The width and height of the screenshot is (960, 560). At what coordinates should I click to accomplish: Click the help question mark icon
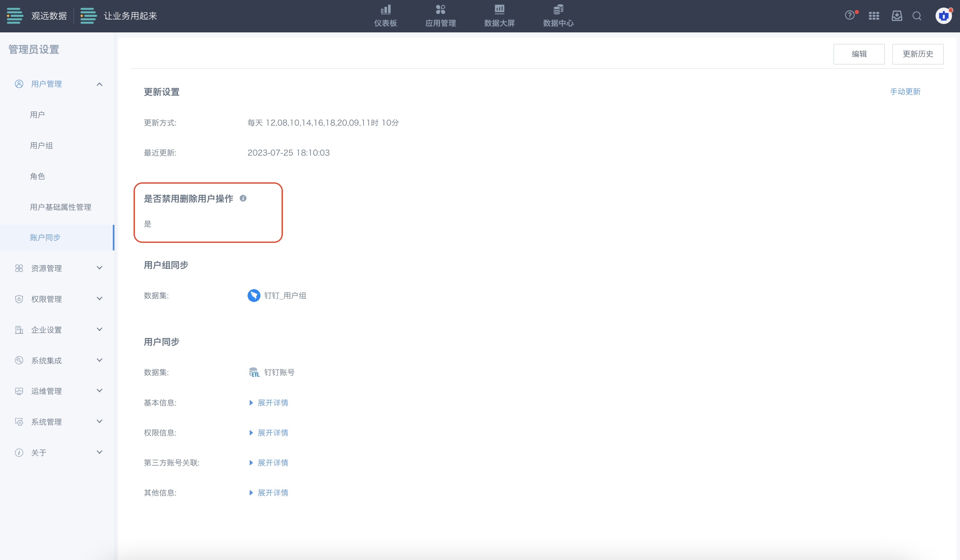[850, 16]
